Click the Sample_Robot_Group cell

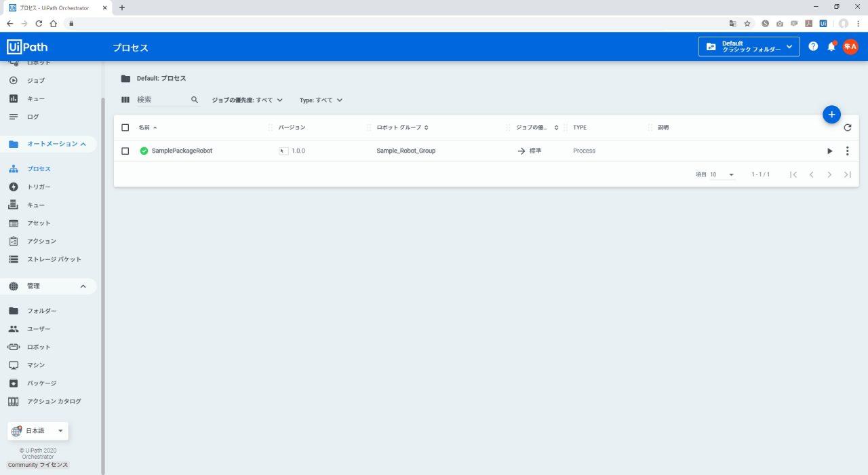406,151
